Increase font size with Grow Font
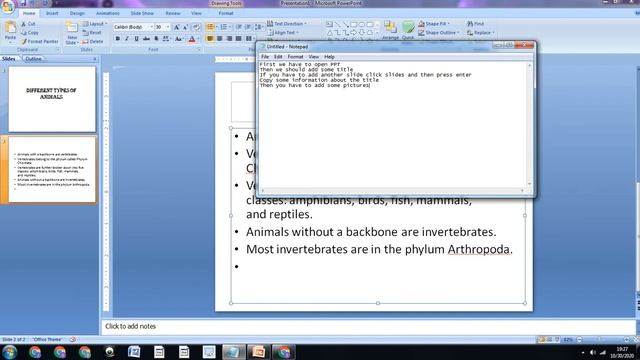Viewport: 640px width, 360px height. pyautogui.click(x=177, y=27)
